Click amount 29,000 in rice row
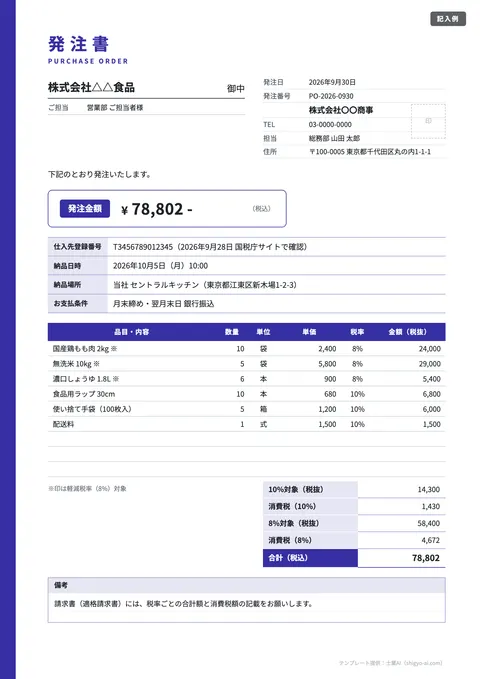Image resolution: width=480 pixels, height=679 pixels. click(x=430, y=364)
